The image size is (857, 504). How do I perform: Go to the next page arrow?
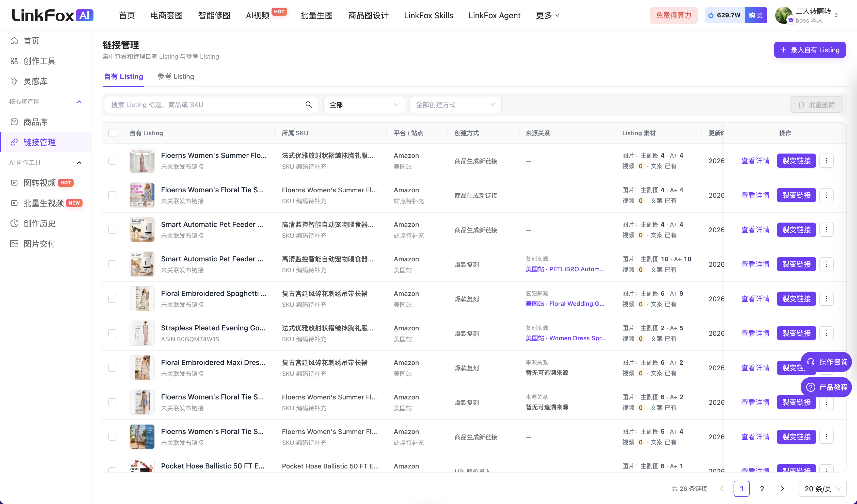(782, 489)
